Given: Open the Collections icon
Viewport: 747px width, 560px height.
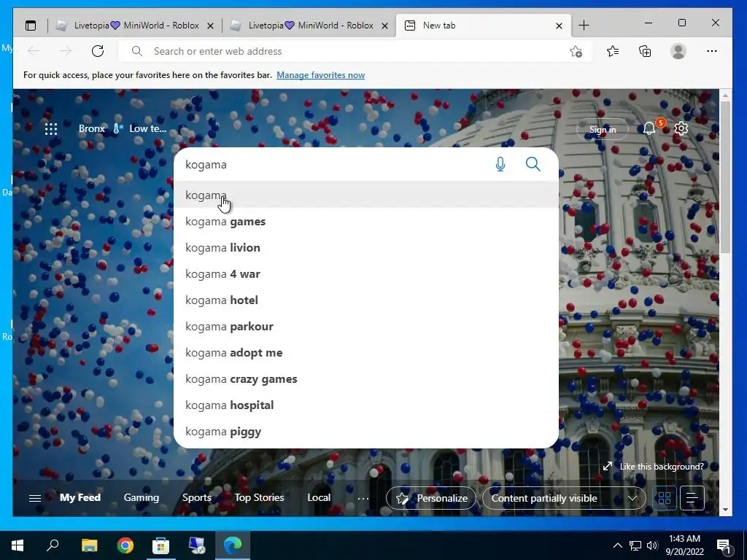Looking at the screenshot, I should click(x=645, y=51).
